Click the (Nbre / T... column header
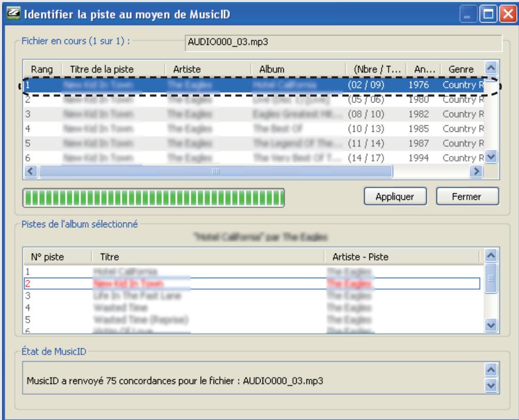The height and width of the screenshot is (420, 519). pos(376,69)
